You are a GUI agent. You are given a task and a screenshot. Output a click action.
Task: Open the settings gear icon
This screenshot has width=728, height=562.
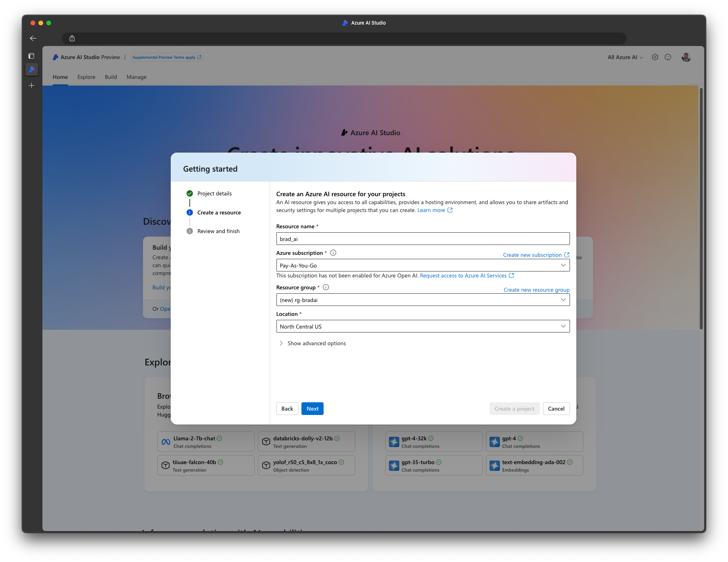tap(655, 57)
